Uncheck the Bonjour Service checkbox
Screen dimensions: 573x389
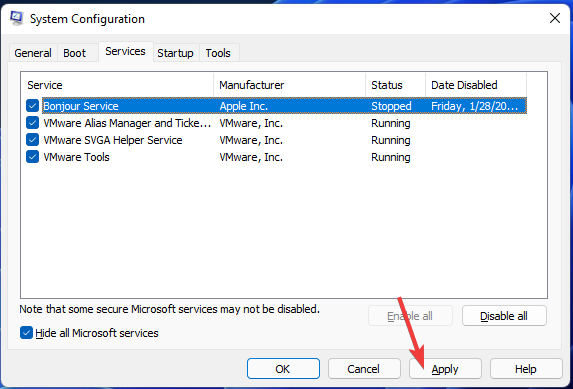[x=33, y=106]
